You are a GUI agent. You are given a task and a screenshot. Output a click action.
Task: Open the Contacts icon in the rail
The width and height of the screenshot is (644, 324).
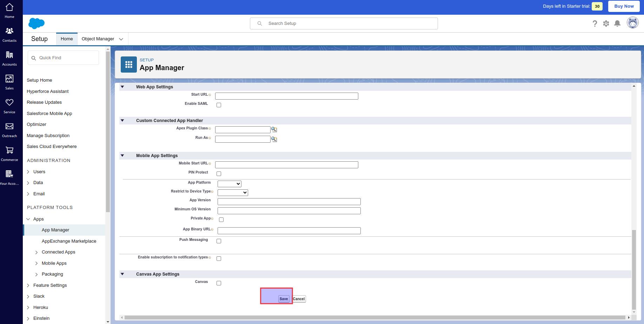(x=9, y=34)
